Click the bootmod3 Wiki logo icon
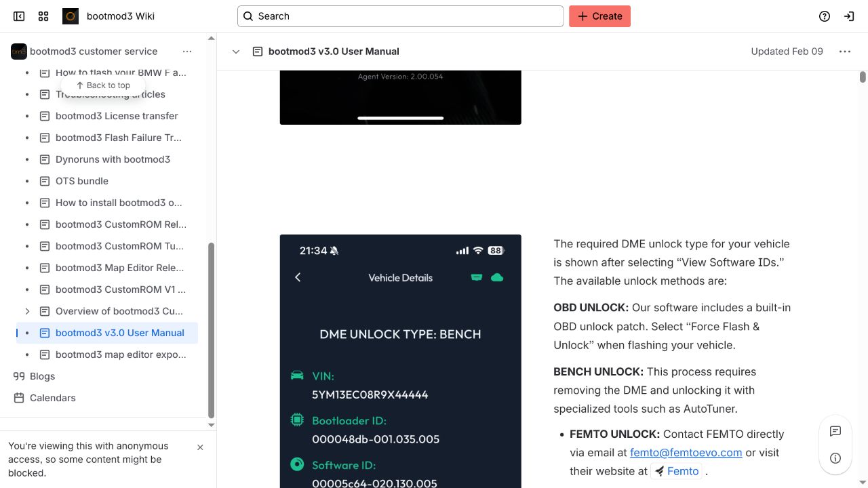Screen dimensions: 868x488 [71, 16]
